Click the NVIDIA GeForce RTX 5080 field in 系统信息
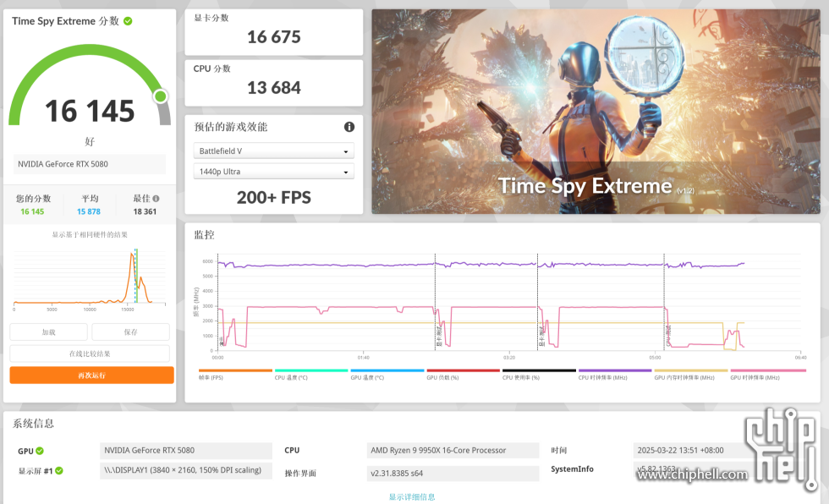Screen dimensions: 829x504 [x=186, y=451]
